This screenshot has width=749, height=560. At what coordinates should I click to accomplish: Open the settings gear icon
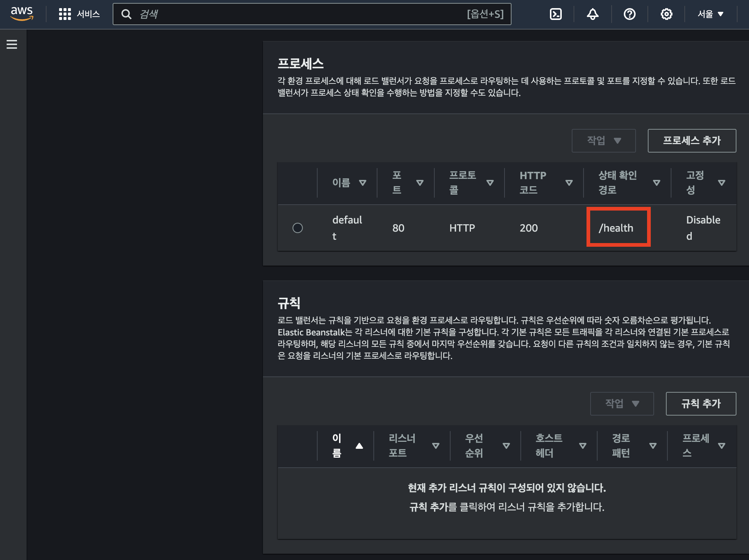667,14
